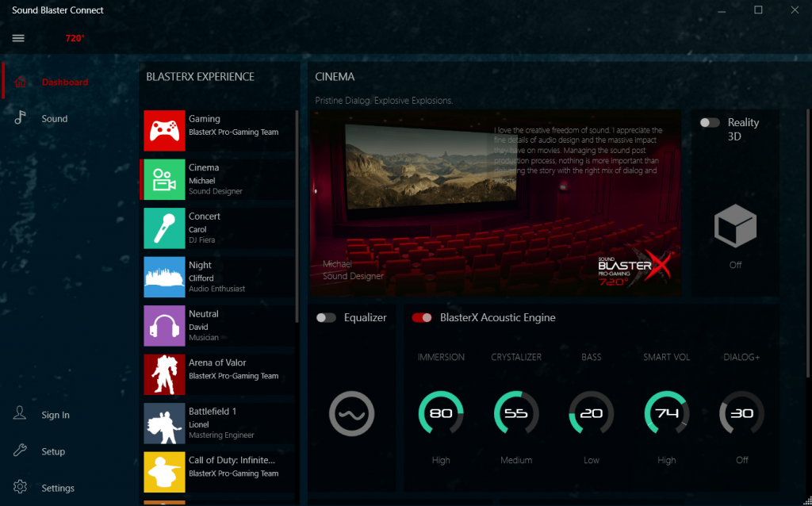Click the Sign In link
The width and height of the screenshot is (812, 506).
(55, 414)
